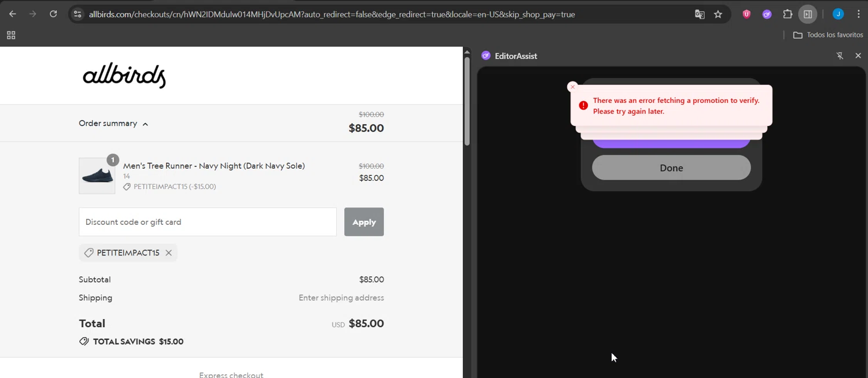Open site information icon in address bar
Viewport: 868px width, 378px height.
tap(78, 14)
